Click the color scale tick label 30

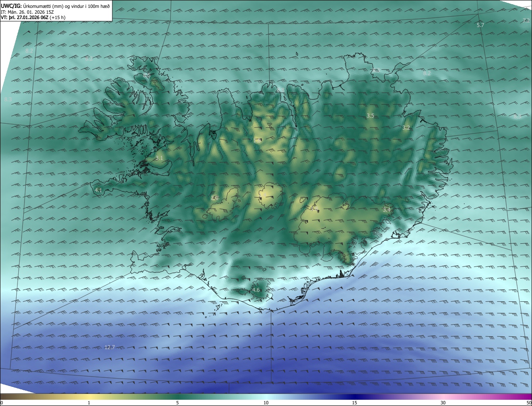click(x=443, y=403)
